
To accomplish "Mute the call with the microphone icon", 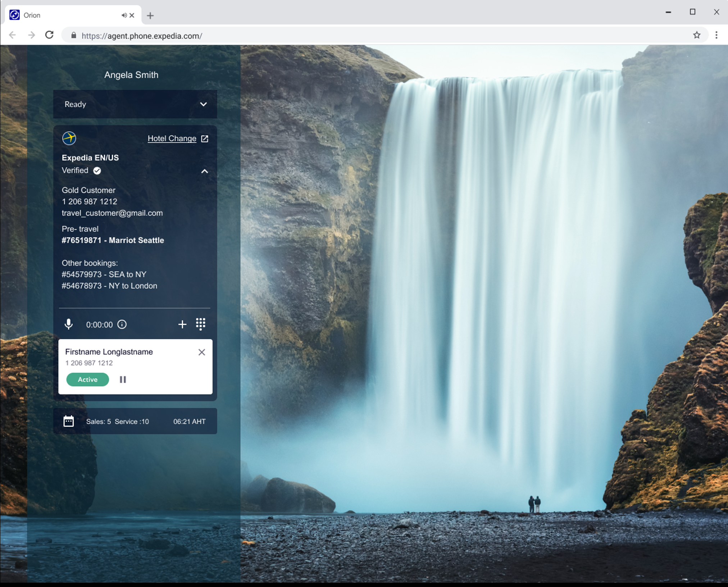I will click(x=68, y=324).
